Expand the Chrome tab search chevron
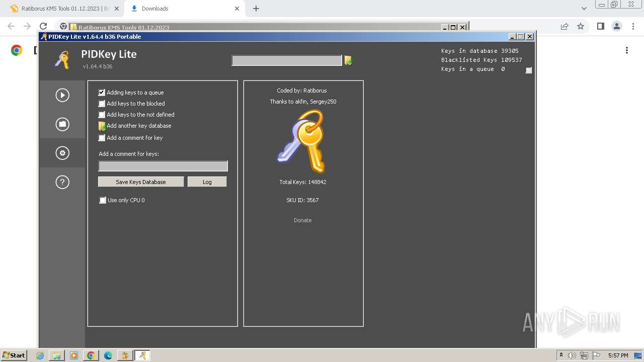Image resolution: width=644 pixels, height=362 pixels. [x=584, y=9]
